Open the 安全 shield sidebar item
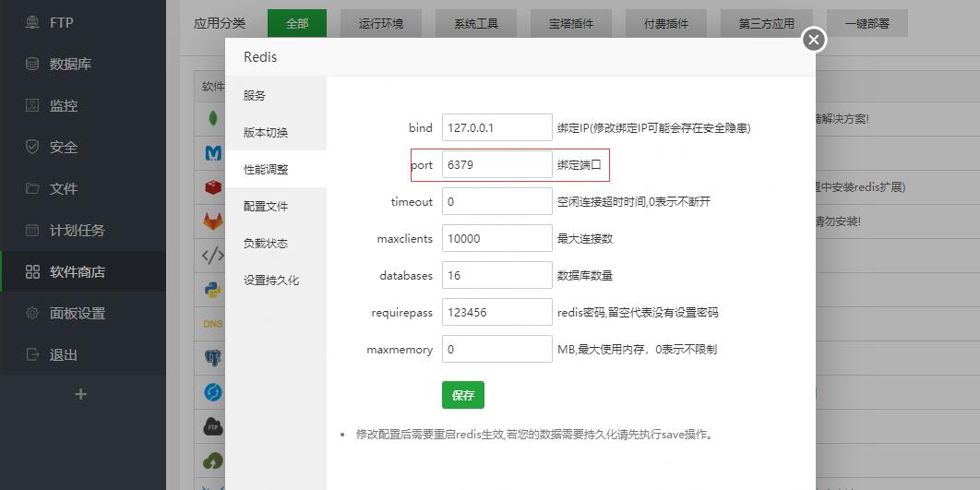This screenshot has width=980, height=490. 83,148
